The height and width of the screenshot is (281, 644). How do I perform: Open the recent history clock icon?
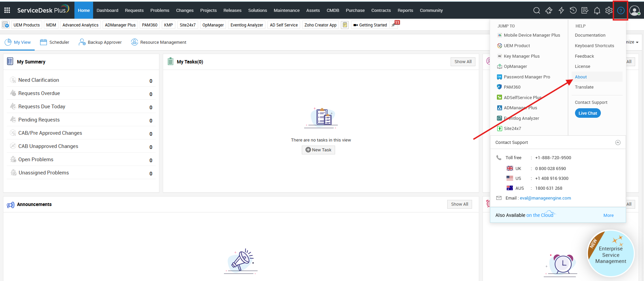click(573, 11)
